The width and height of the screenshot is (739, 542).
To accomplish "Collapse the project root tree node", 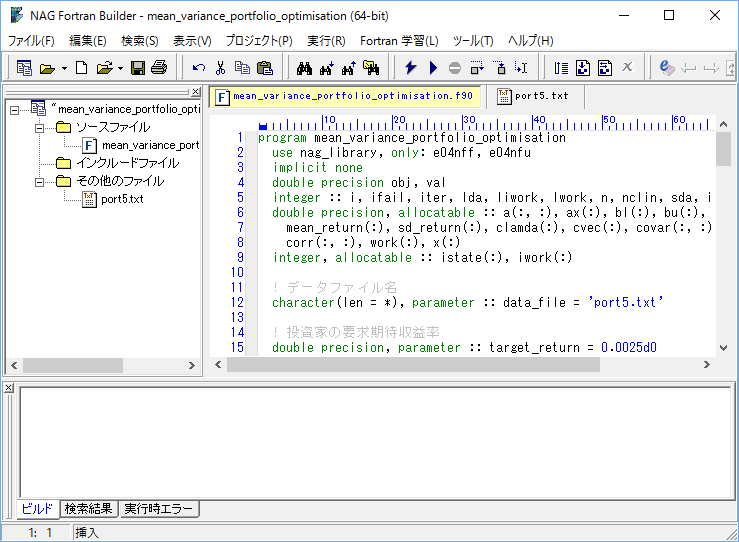I will (x=15, y=110).
